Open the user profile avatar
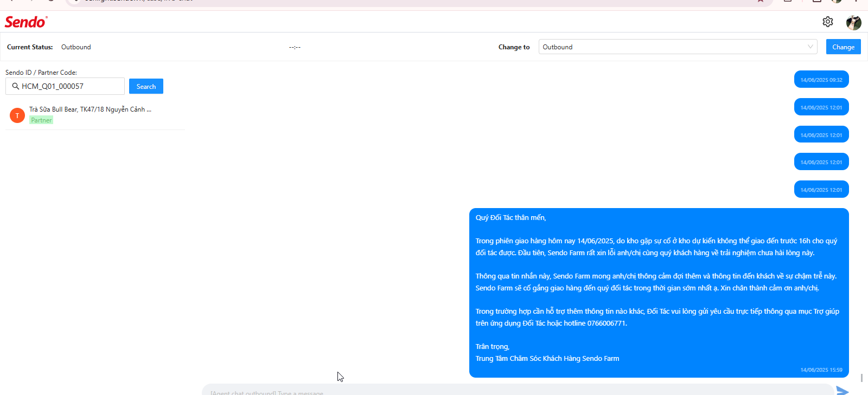The height and width of the screenshot is (395, 868). [x=853, y=22]
